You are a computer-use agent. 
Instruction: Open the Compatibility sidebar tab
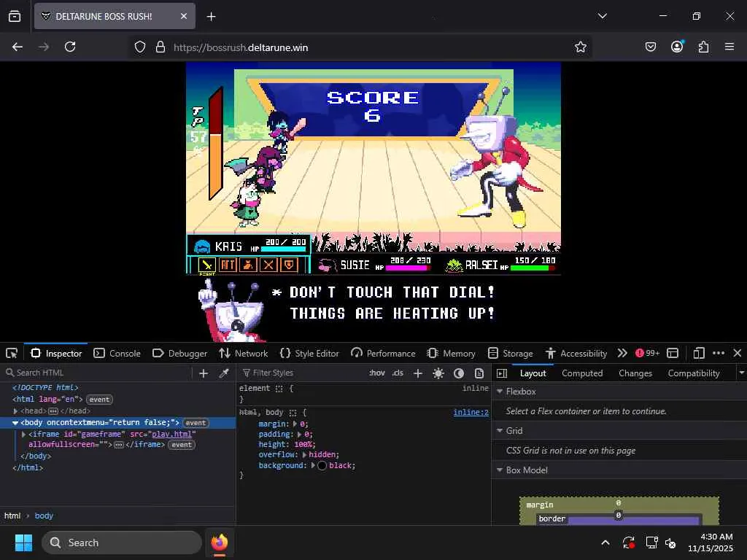pos(694,373)
